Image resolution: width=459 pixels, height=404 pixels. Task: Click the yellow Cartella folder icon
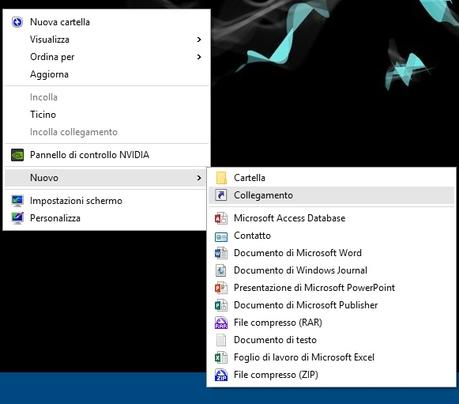(x=221, y=178)
